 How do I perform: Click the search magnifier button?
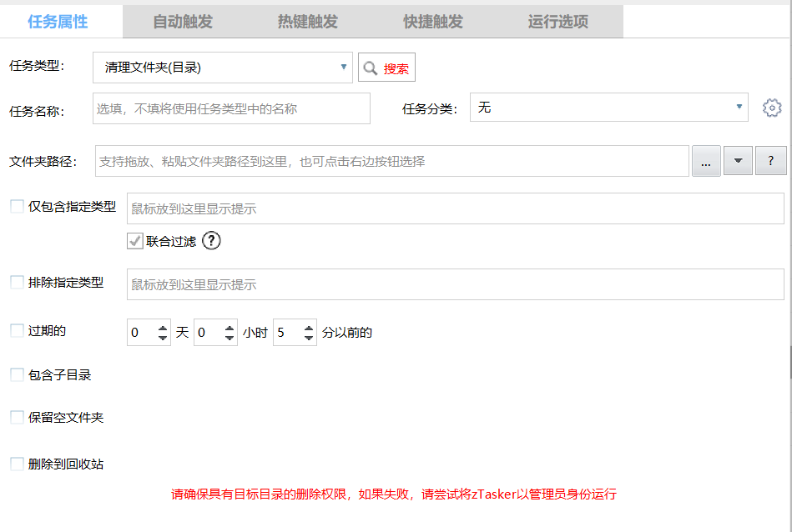[386, 68]
